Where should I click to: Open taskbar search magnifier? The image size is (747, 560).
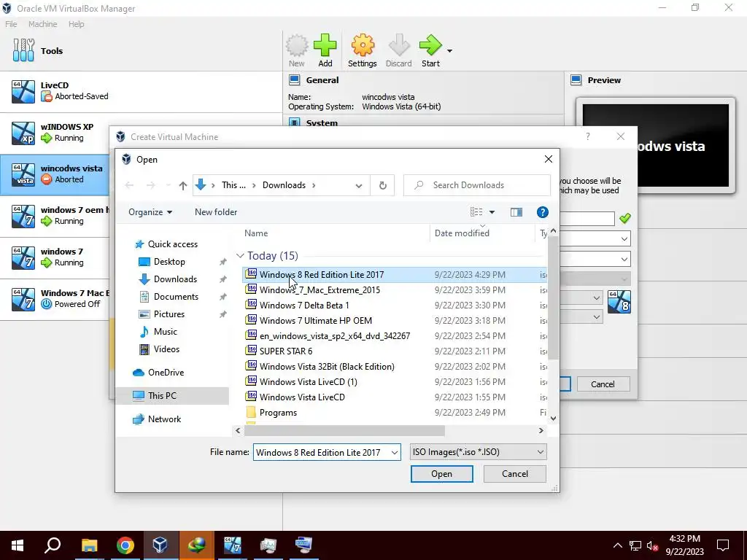[53, 545]
